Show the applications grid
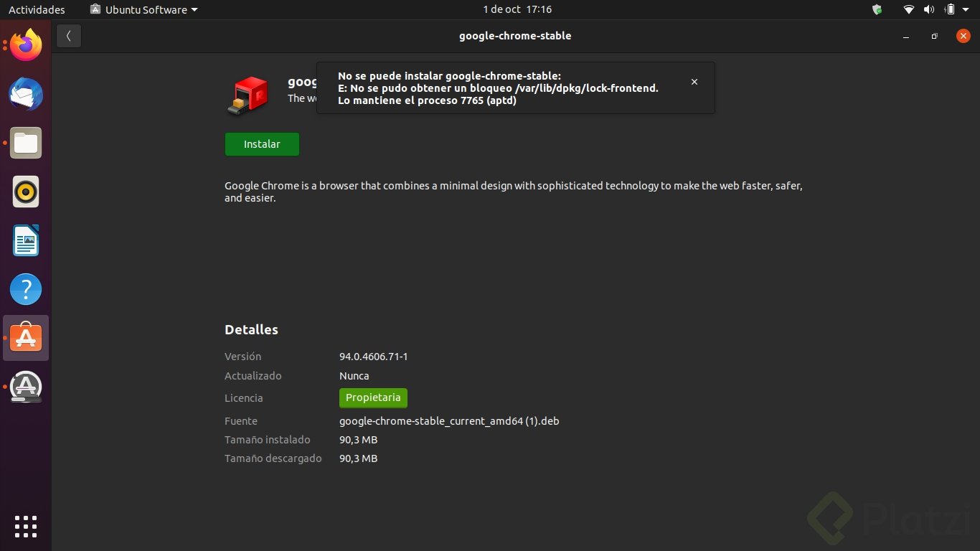 click(x=26, y=526)
